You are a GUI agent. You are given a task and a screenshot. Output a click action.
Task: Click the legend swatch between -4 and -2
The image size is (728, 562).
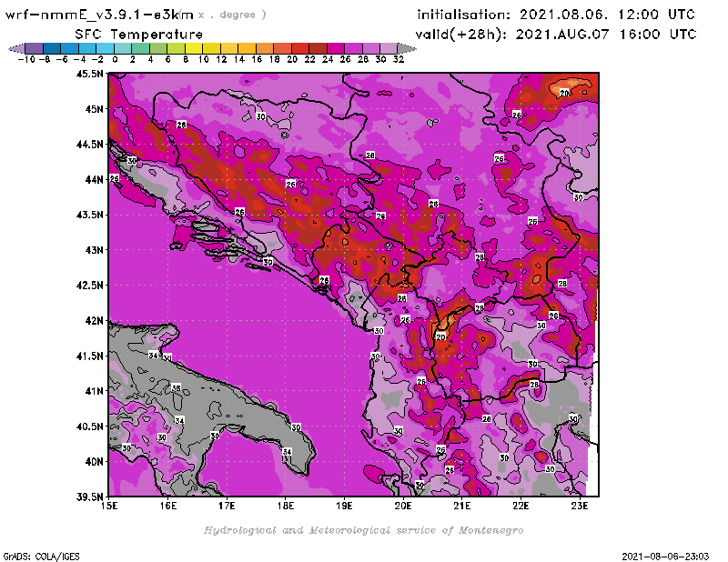87,48
